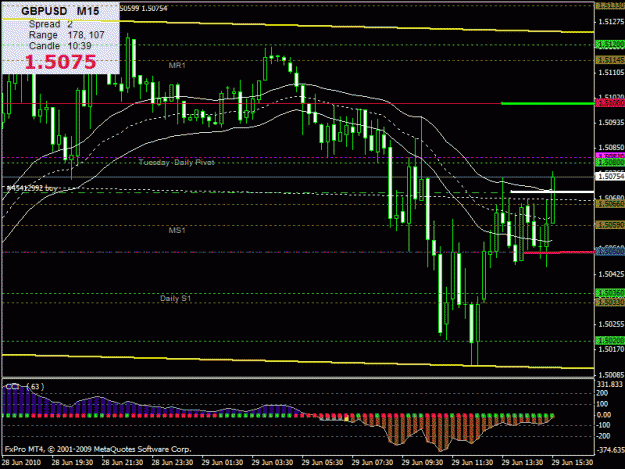
Task: Click the 28 Jun 19:30 time axis label
Action: tap(73, 463)
